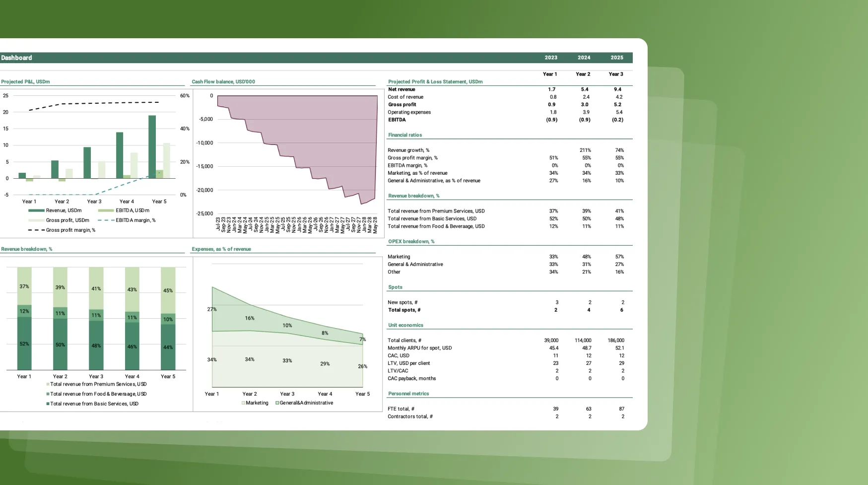868x485 pixels.
Task: Select Total revenue from Food & Beverage legend marker
Action: 48,394
